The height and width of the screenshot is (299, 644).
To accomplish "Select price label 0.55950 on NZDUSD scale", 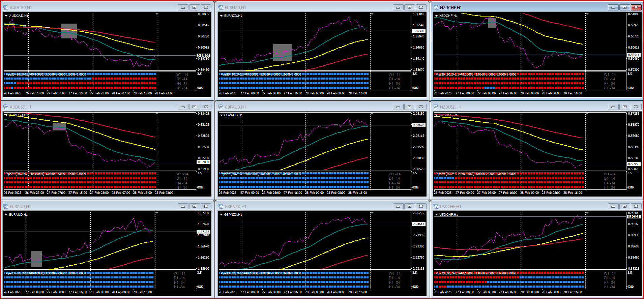I will click(634, 164).
